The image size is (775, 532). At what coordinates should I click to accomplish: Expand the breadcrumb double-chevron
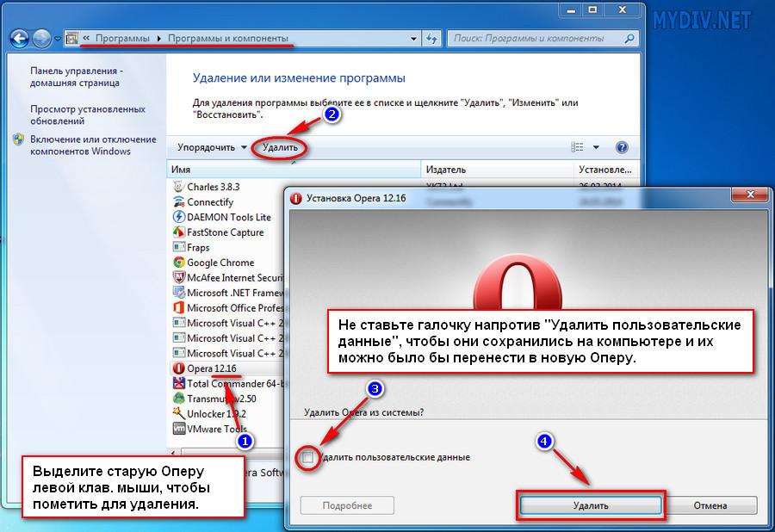click(x=86, y=38)
